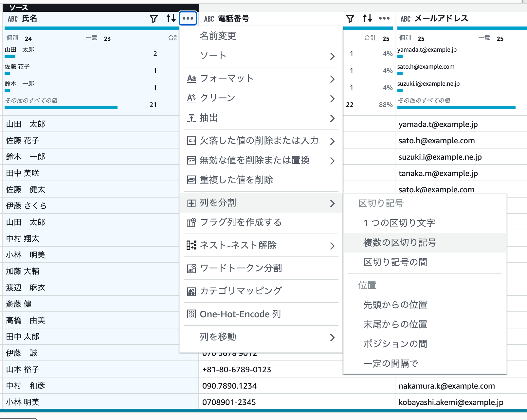Image resolution: width=527 pixels, height=420 pixels.
Task: Click the sort arrows icon in 電話番号 header
Action: [367, 18]
